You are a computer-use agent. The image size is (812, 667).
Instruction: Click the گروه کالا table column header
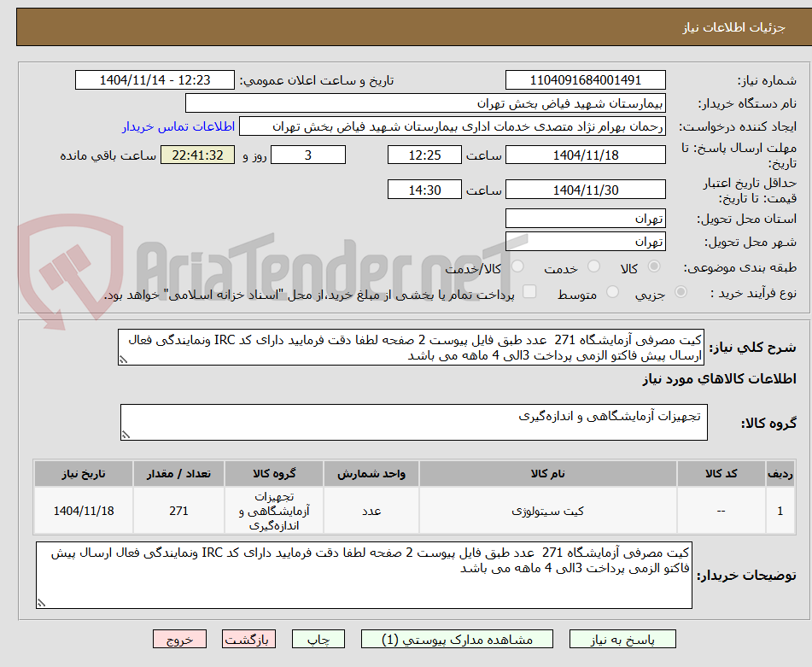coord(274,473)
